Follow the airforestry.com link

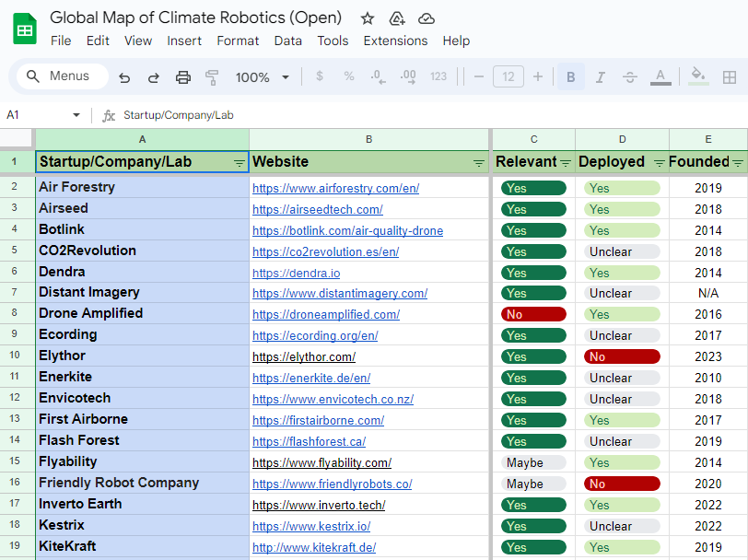point(336,189)
